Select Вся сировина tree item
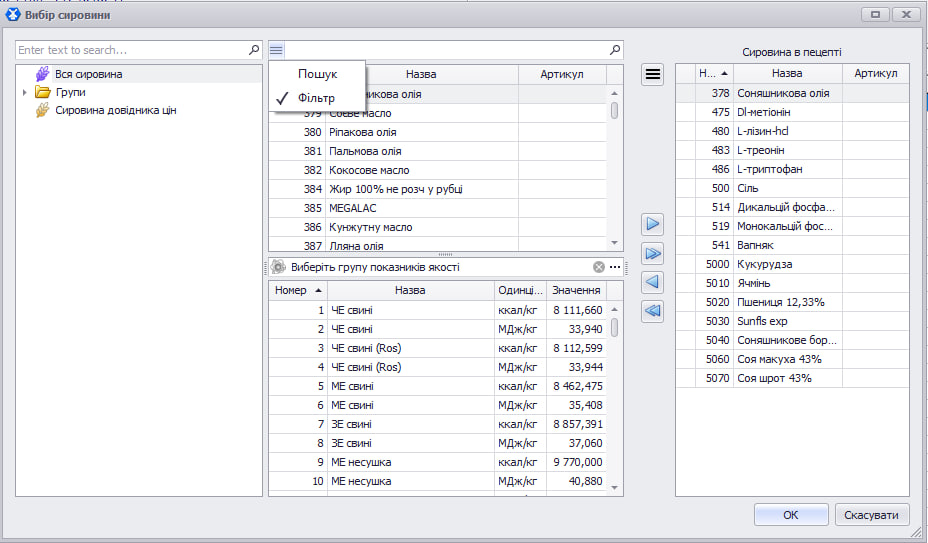The image size is (928, 543). tap(89, 74)
